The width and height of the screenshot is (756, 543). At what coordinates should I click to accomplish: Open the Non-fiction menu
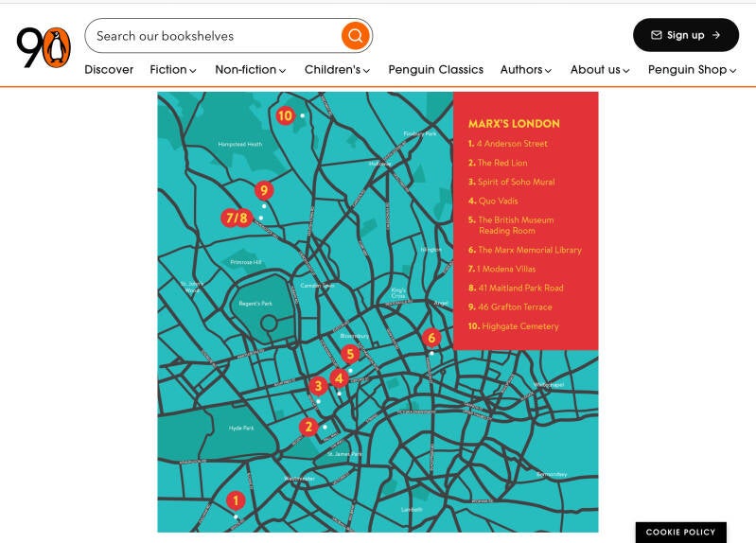tap(251, 69)
